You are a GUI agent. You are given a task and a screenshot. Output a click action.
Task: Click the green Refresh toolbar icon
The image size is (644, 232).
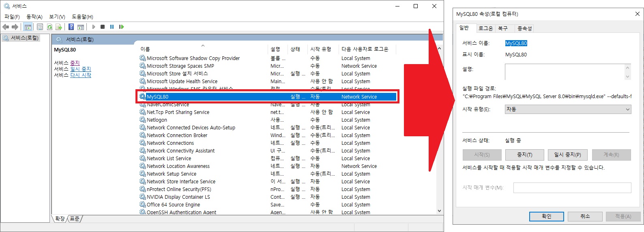[49, 27]
